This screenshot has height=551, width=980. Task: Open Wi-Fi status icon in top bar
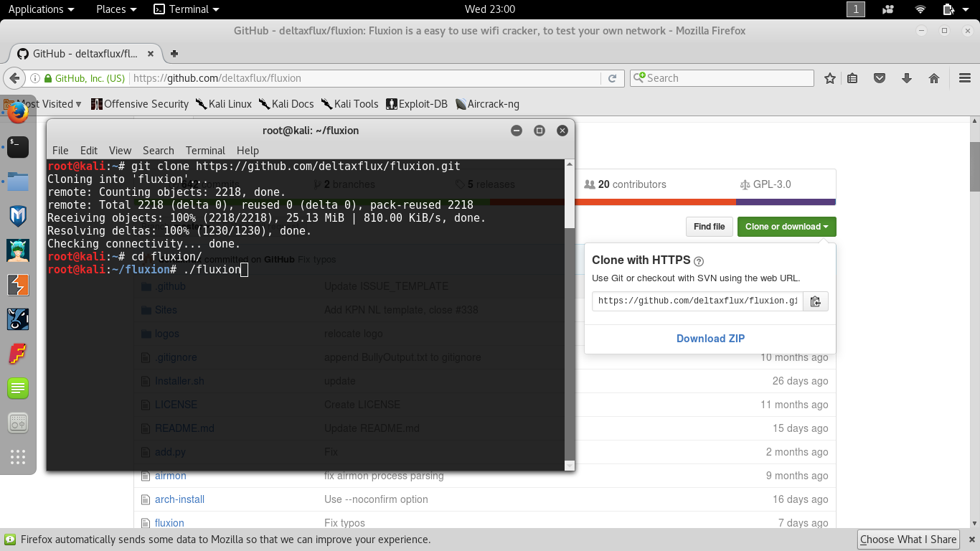[x=920, y=9]
